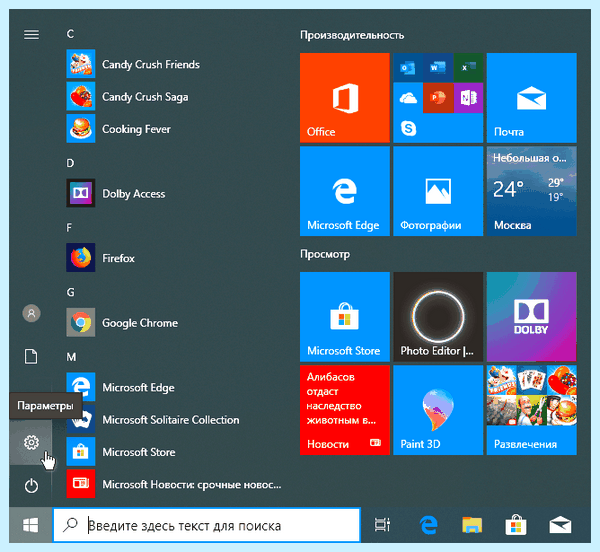
Task: Open Task View on the taskbar
Action: click(x=382, y=525)
